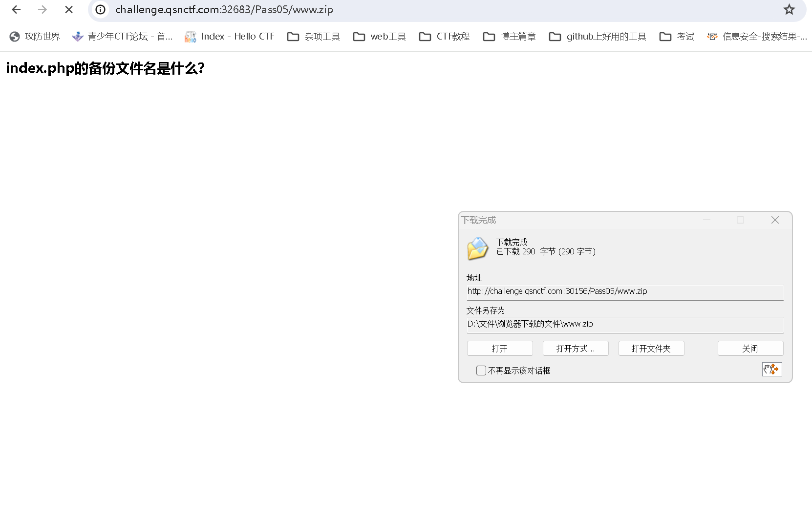The image size is (812, 515).
Task: Click the back navigation arrow
Action: tap(16, 9)
